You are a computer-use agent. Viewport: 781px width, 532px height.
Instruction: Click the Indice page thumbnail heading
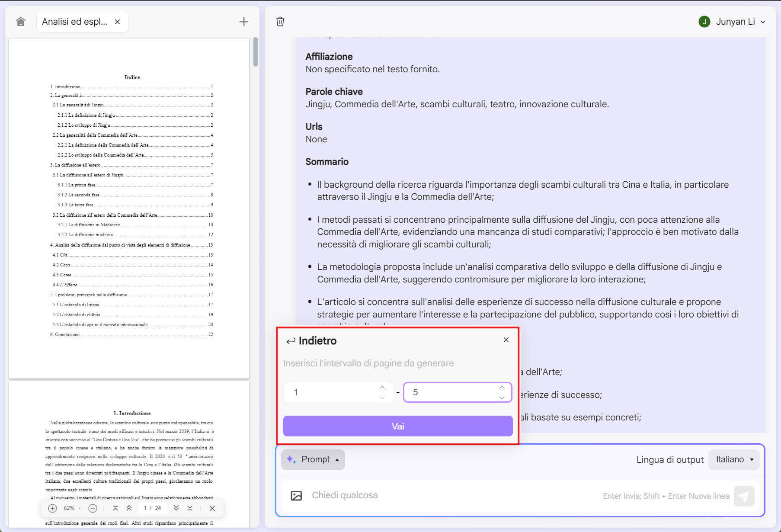coord(132,77)
